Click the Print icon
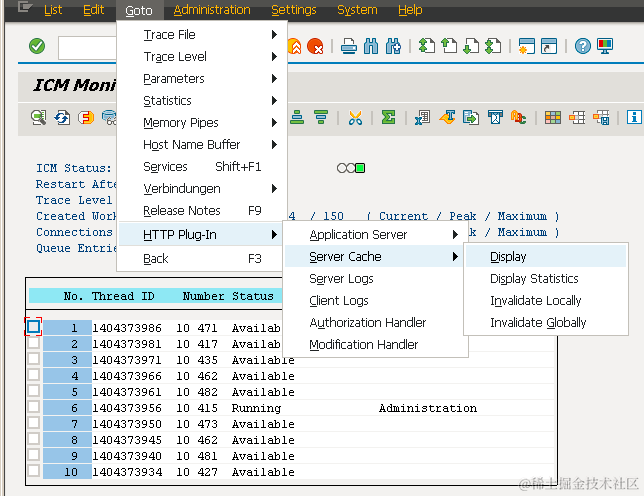The width and height of the screenshot is (644, 496). pos(349,46)
